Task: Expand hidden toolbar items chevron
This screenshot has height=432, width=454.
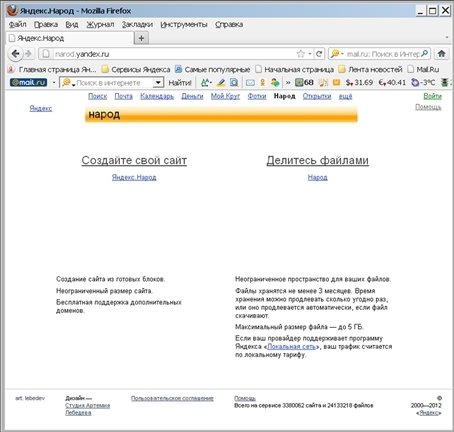Action: [288, 82]
